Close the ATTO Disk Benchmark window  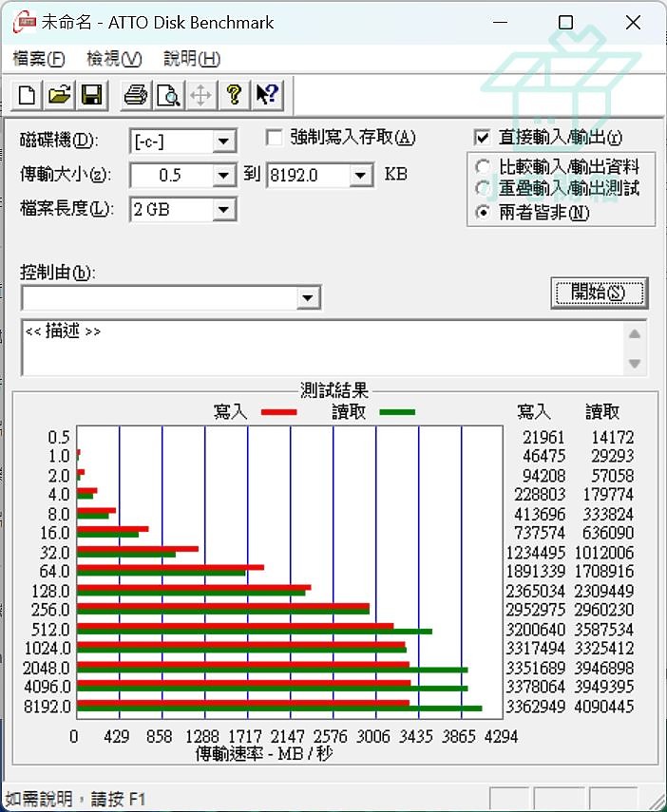633,23
